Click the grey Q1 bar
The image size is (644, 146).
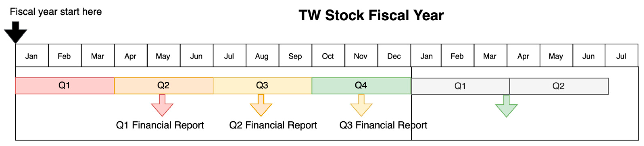click(460, 86)
